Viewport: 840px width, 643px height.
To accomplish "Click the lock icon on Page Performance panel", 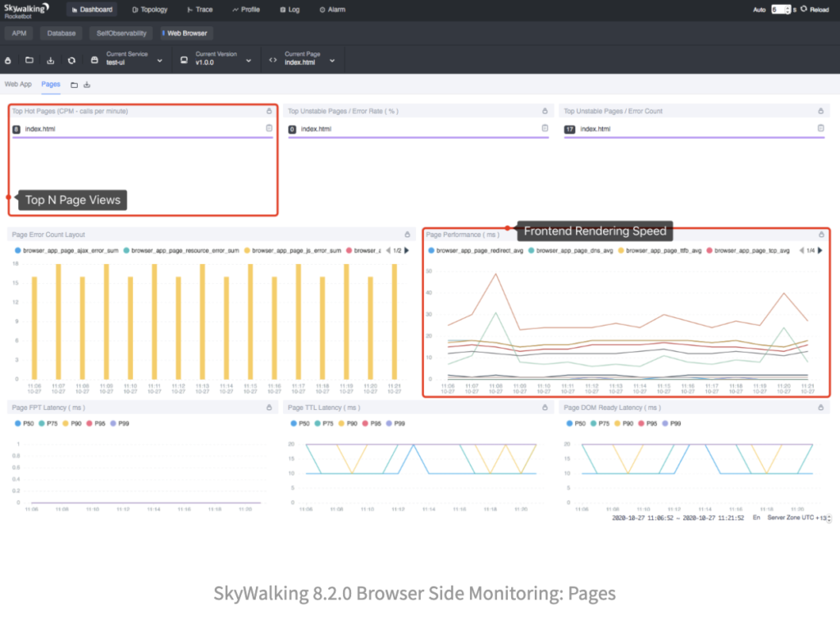I will (820, 235).
